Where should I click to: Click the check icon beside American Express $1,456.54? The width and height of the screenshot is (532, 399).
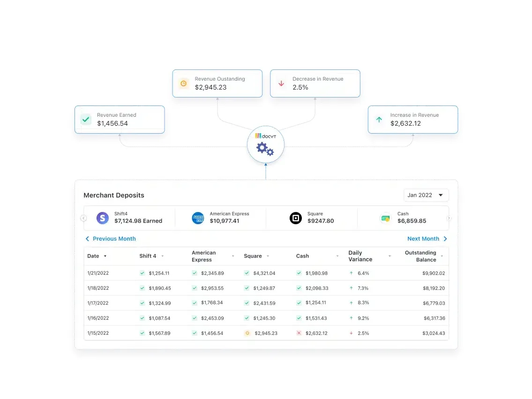point(195,333)
